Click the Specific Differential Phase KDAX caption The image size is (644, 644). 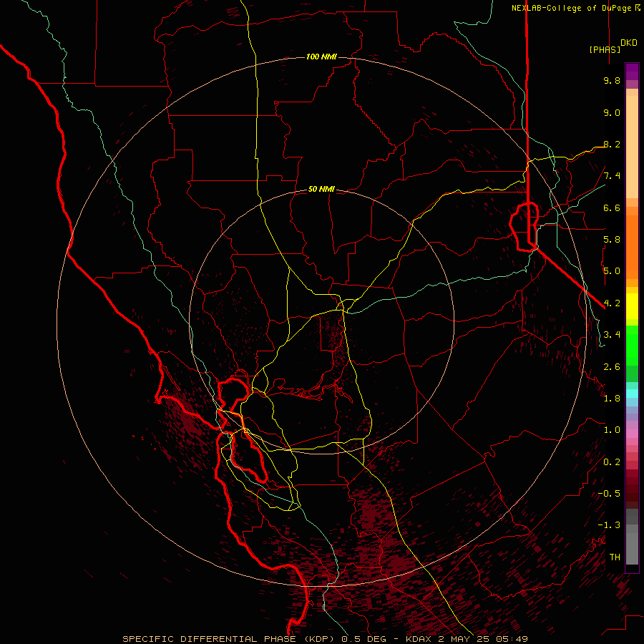click(x=325, y=639)
